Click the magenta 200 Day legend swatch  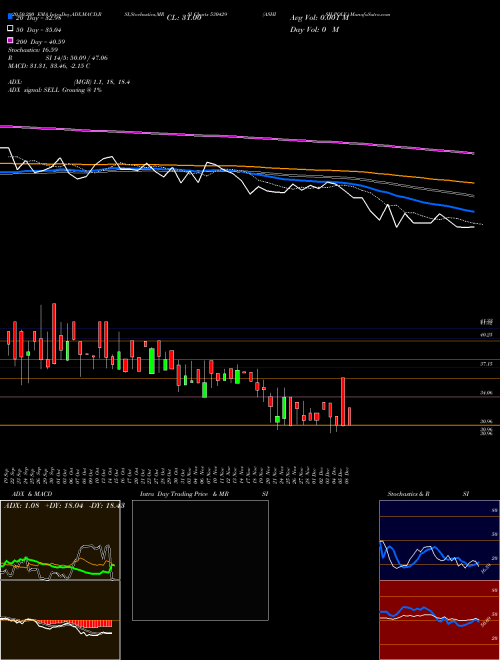click(11, 41)
